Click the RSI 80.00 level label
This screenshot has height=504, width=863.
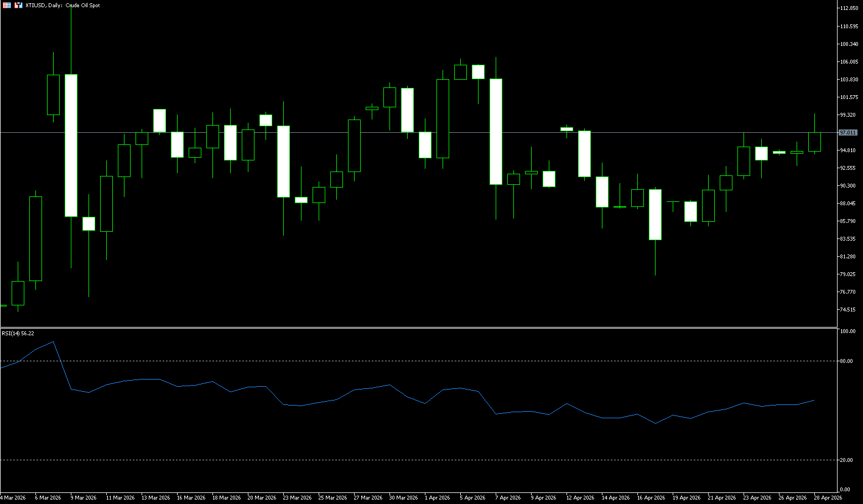tap(846, 361)
